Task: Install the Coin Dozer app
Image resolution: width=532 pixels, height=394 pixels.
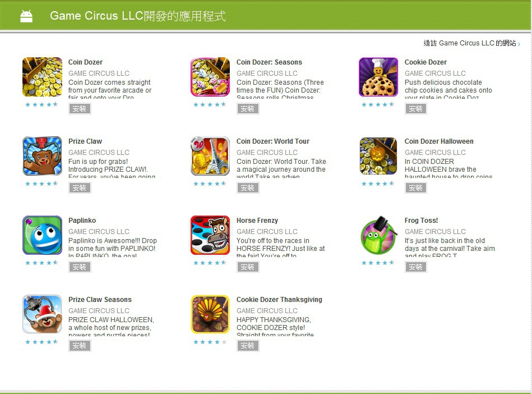Action: [80, 109]
